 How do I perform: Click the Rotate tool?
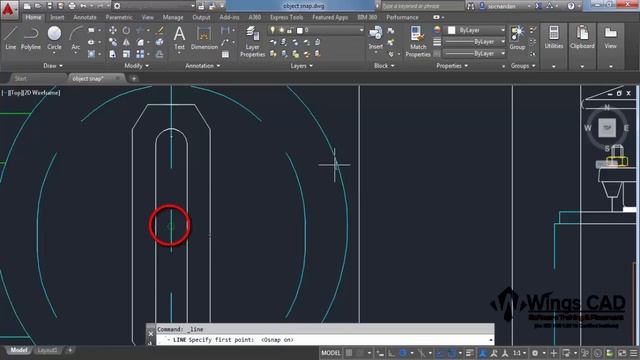[x=126, y=30]
